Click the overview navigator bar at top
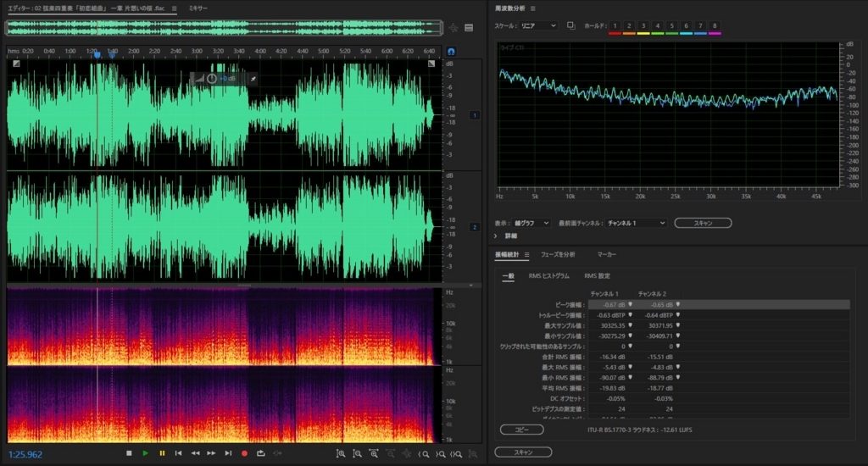Screen dimensions: 868x466 point(224,28)
